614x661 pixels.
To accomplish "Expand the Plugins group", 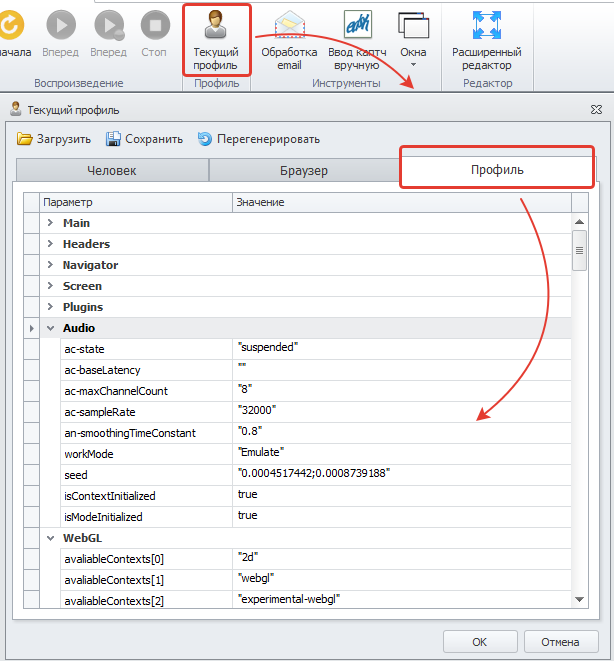I will click(x=50, y=307).
